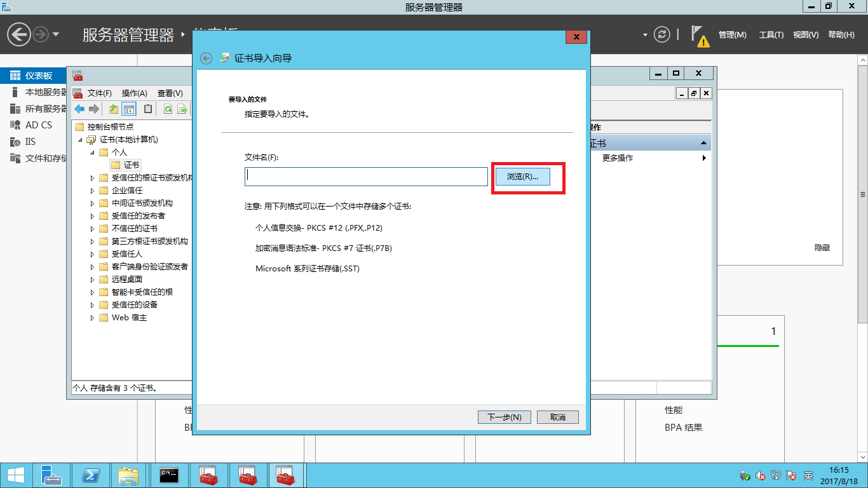
Task: Click the MMC toolbar blue back arrow
Action: tap(79, 109)
